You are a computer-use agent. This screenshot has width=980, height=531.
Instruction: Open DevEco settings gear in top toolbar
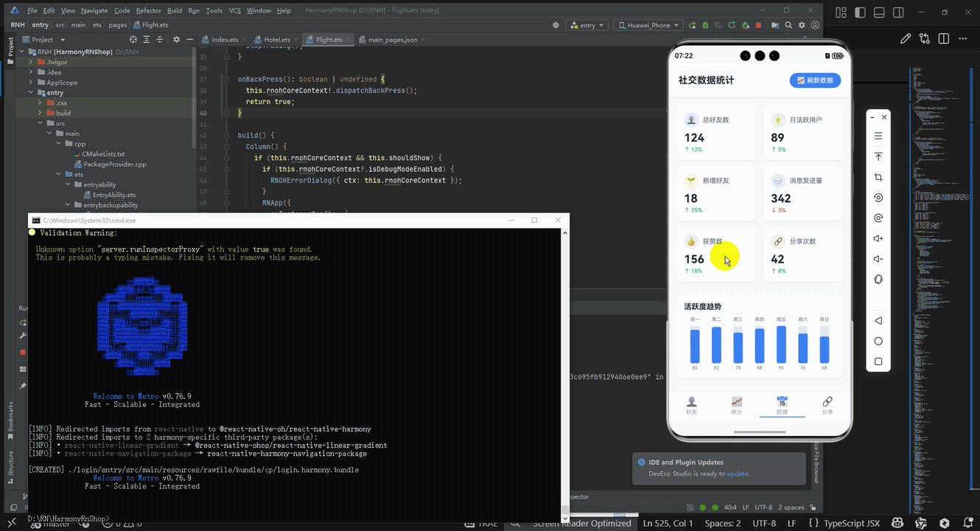(802, 25)
